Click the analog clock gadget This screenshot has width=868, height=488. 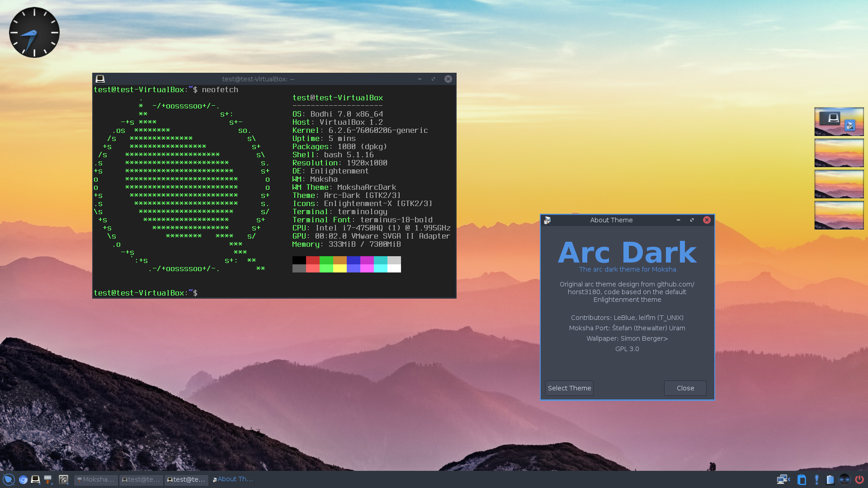coord(34,33)
